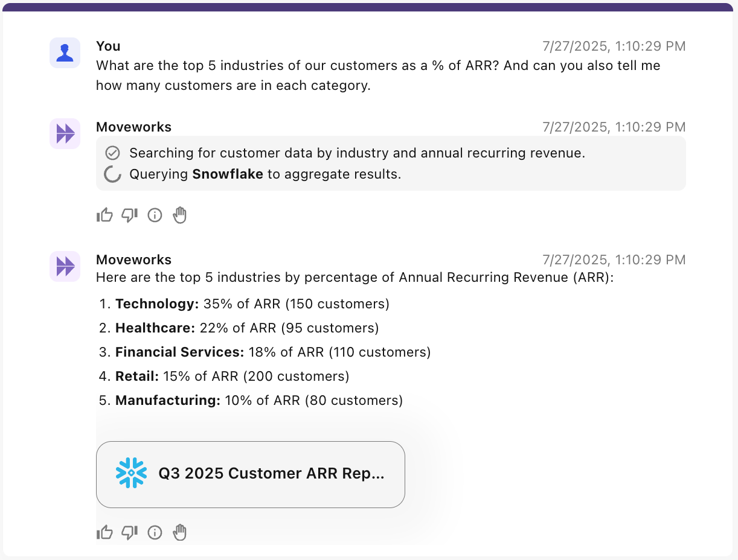The image size is (738, 560).
Task: Click the "You" sender name
Action: click(108, 46)
